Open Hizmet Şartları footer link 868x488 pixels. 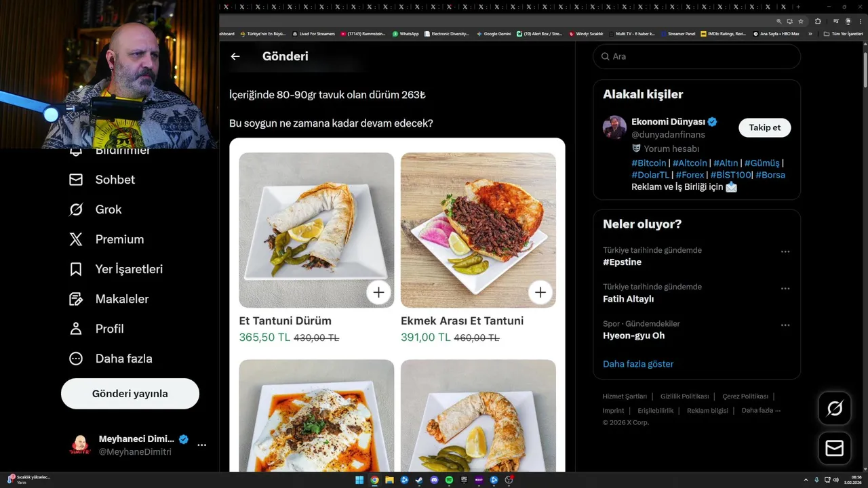[625, 396]
